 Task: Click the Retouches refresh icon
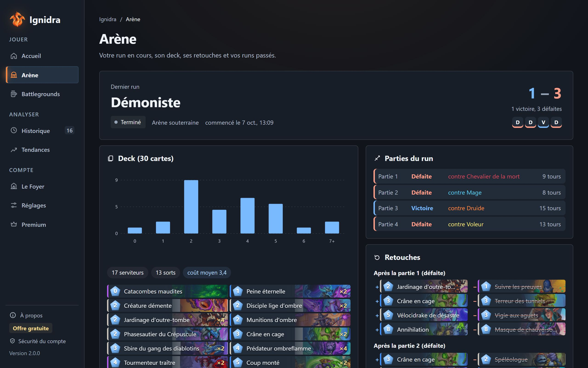coord(377,257)
